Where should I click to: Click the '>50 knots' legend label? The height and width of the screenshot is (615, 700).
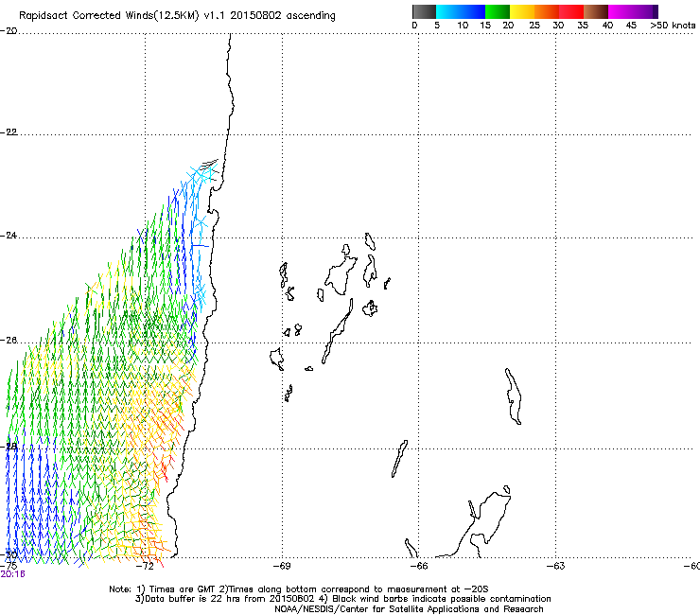673,26
